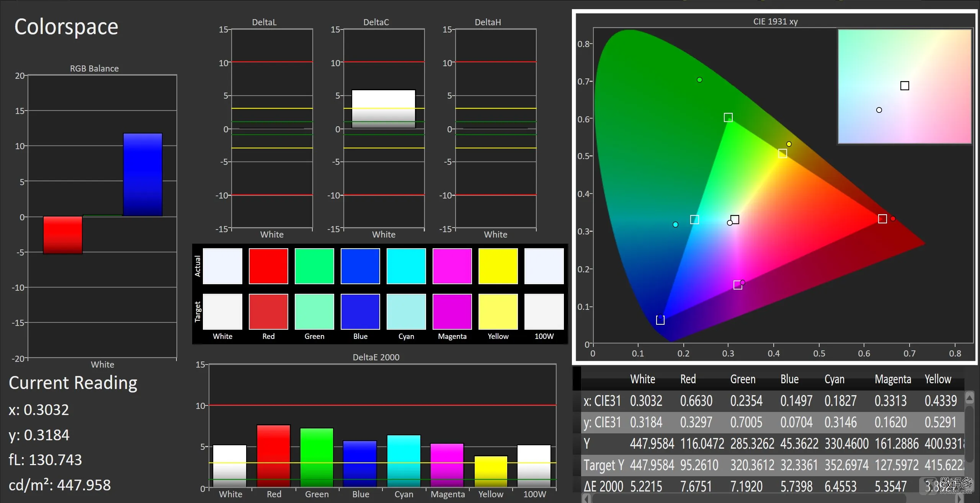This screenshot has width=980, height=503.
Task: Click the white bar in DeltaC chart
Action: pos(384,109)
